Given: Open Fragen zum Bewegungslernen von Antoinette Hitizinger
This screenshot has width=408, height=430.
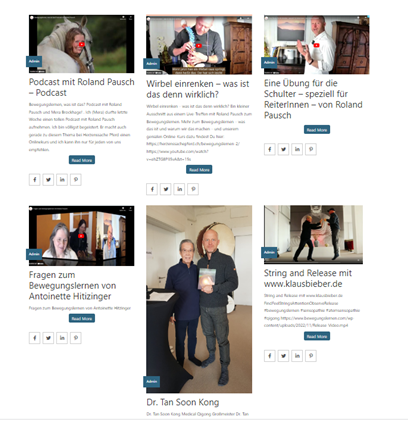Looking at the screenshot, I should pos(72,286).
